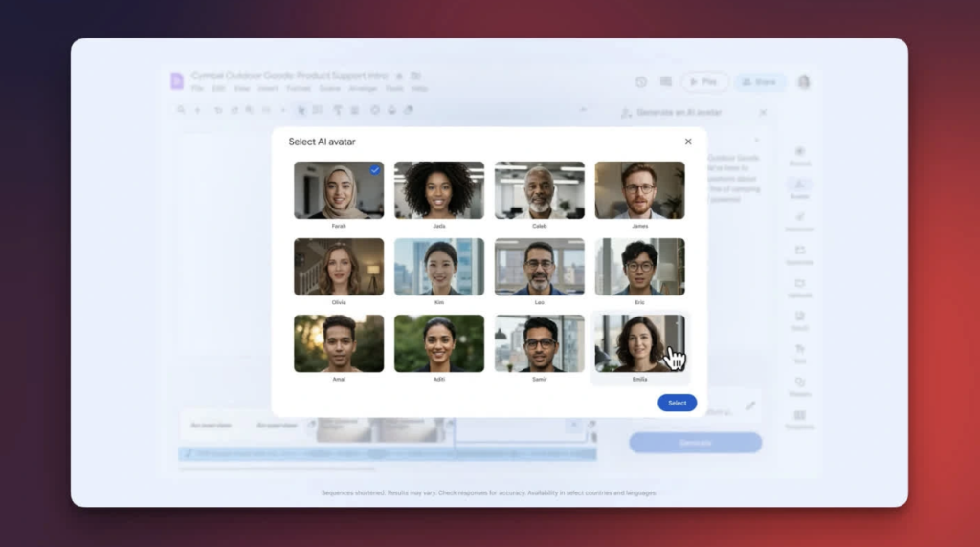Viewport: 980px width, 547px height.
Task: Choose the Emilia avatar
Action: (639, 343)
